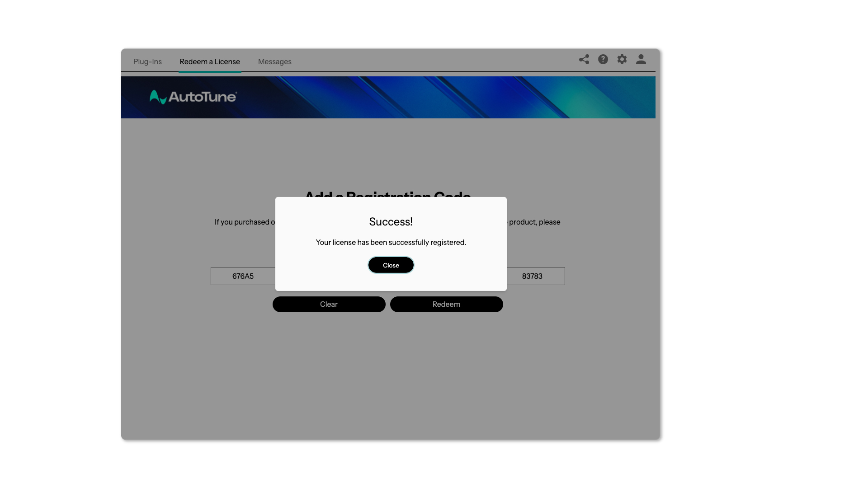The height and width of the screenshot is (488, 868).
Task: Click the code field containing 676A5
Action: point(243,276)
